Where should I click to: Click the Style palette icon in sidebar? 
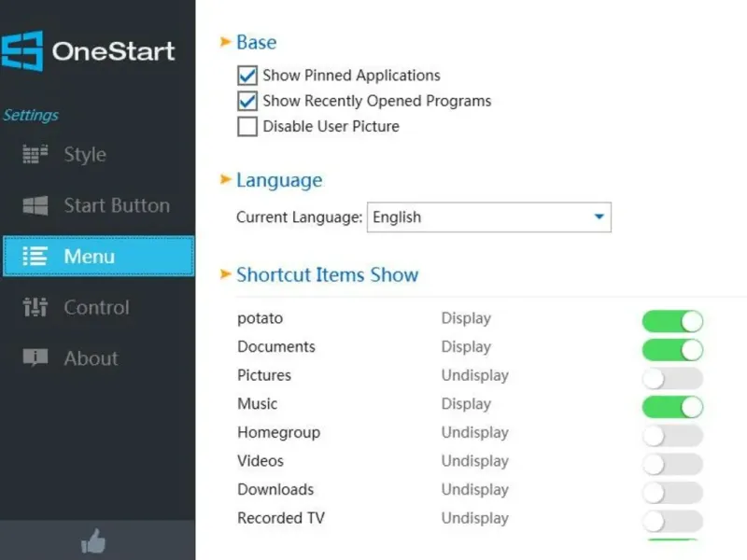pos(35,154)
